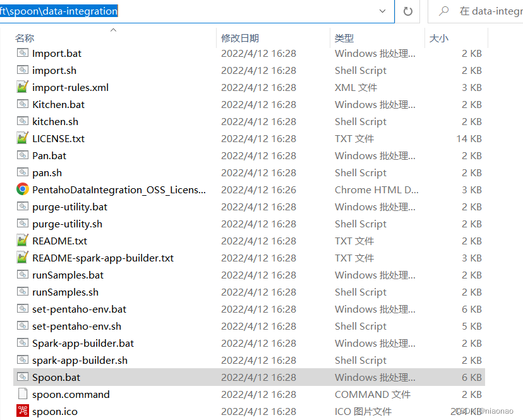Click the set-pentaho-env.bat file icon
523x420 pixels.
point(23,309)
